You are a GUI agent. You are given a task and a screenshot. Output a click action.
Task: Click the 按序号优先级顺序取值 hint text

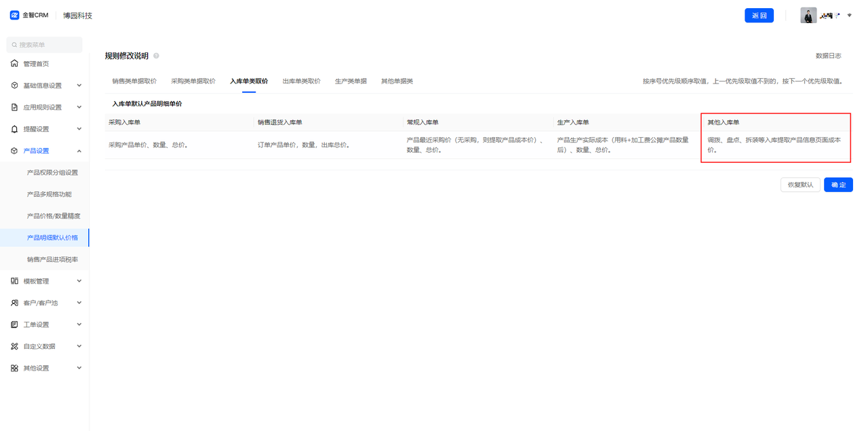743,81
